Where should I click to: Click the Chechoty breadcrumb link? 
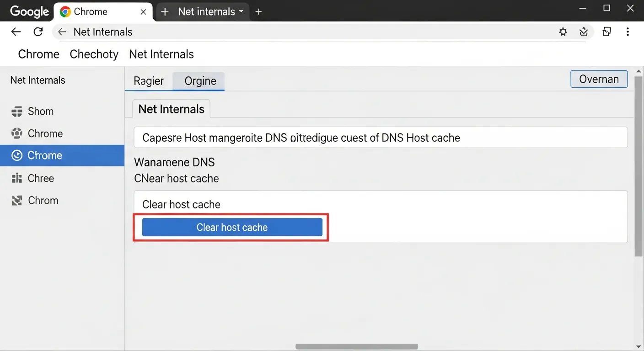(x=94, y=54)
